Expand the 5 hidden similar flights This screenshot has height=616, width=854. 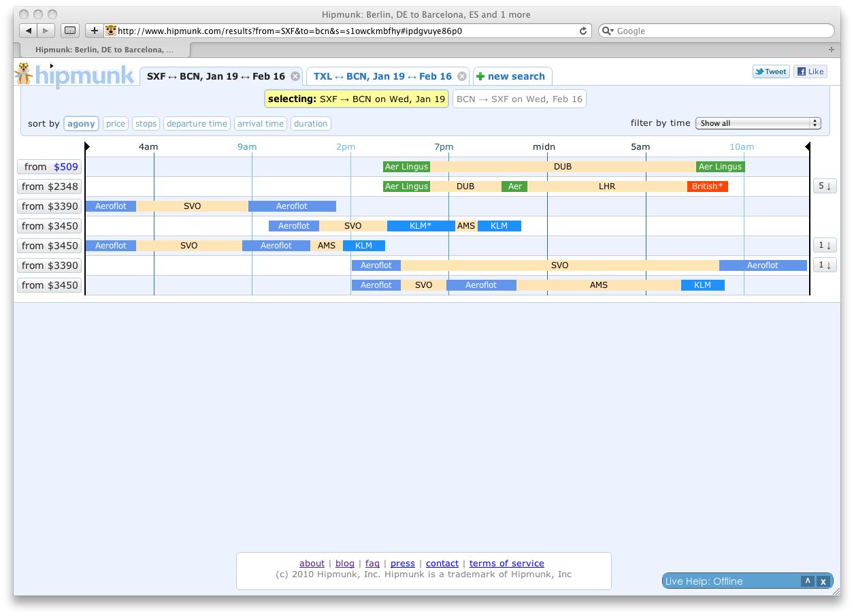825,187
